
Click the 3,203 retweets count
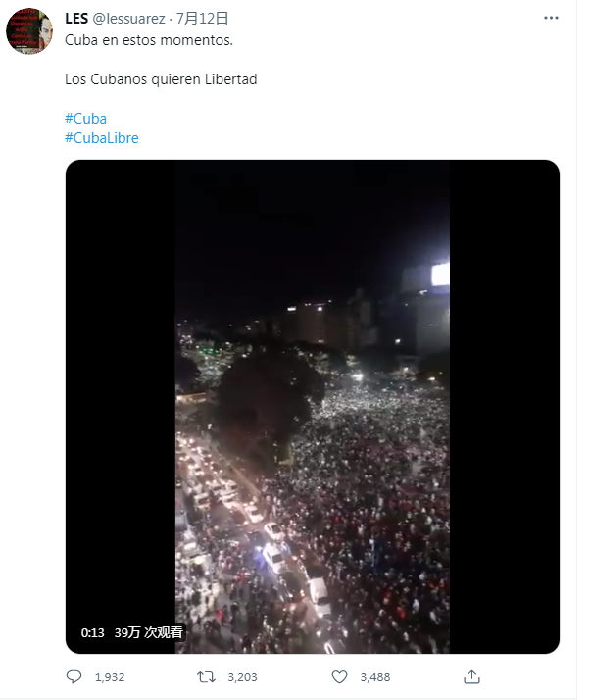[x=242, y=677]
